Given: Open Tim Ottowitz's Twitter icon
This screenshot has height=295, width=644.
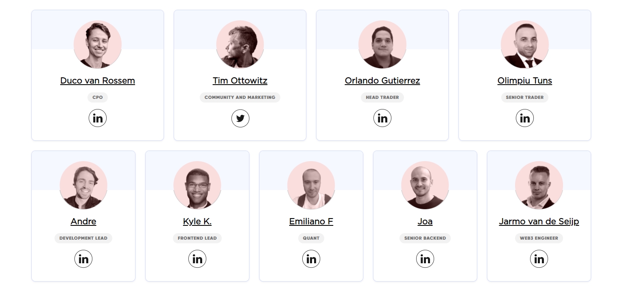Looking at the screenshot, I should click(x=240, y=118).
